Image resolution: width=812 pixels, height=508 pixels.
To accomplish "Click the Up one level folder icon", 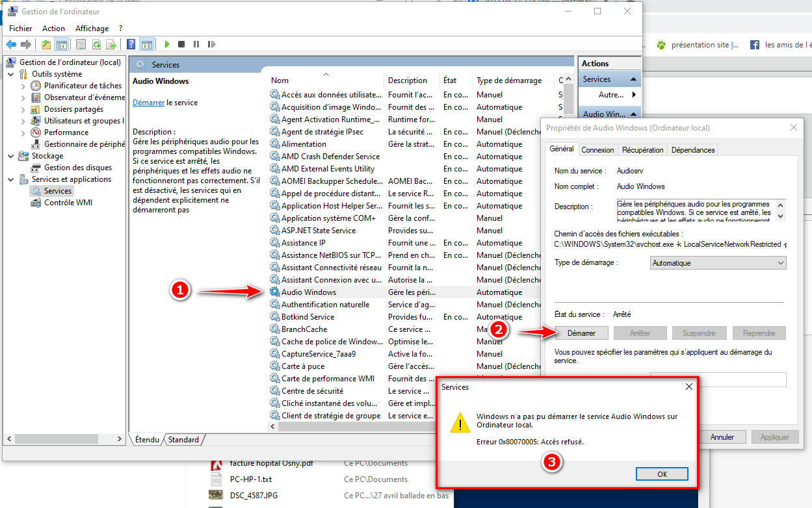I will pos(46,44).
